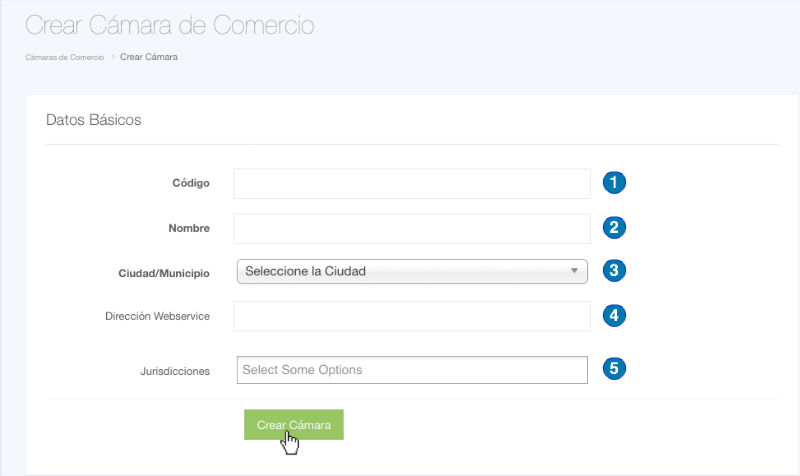Click the Crear Cámara de Comercio page title
This screenshot has width=800, height=476.
tap(169, 25)
